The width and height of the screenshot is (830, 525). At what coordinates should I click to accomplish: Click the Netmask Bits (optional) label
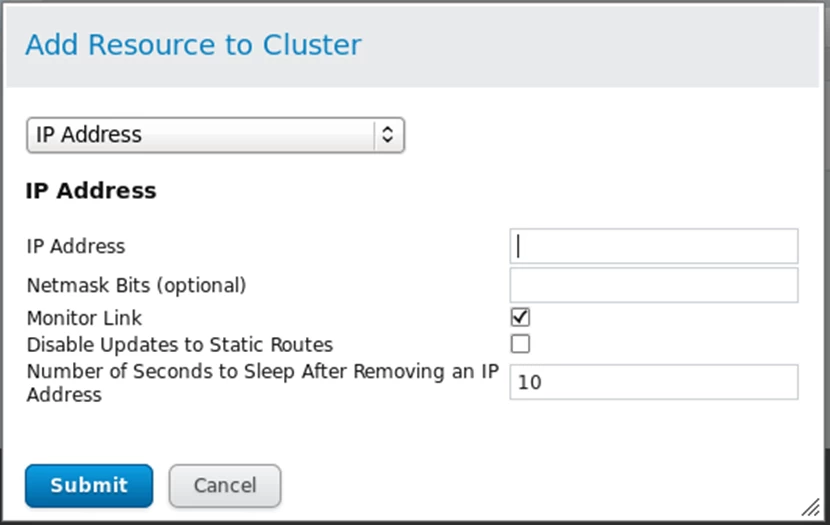[x=137, y=286]
